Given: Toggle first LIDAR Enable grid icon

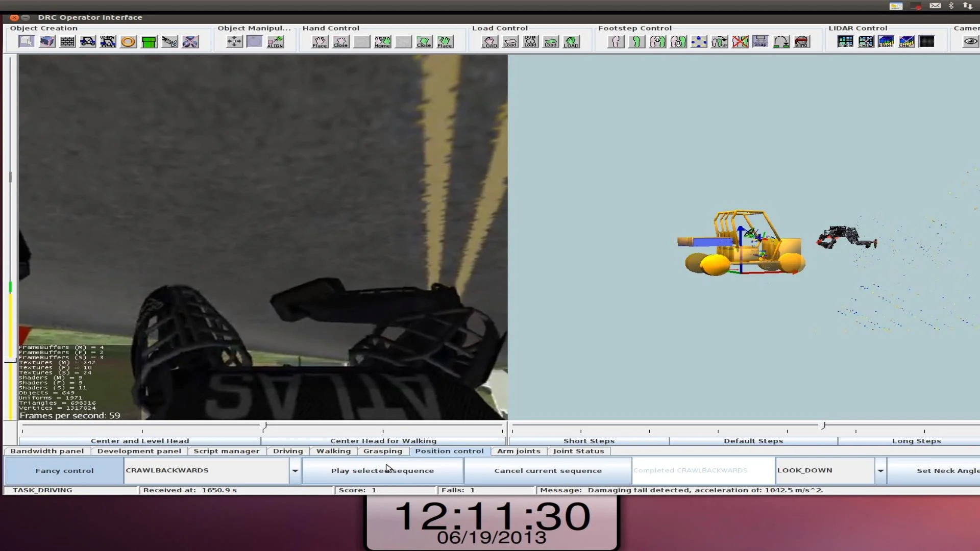Looking at the screenshot, I should (845, 41).
